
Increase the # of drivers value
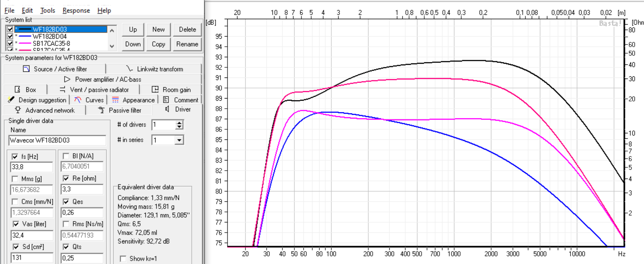coord(179,123)
